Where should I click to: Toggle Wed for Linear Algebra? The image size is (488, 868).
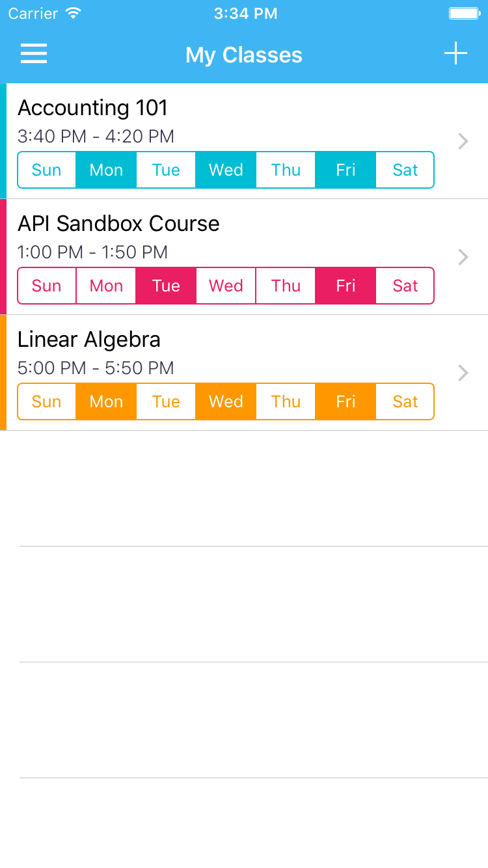pyautogui.click(x=226, y=401)
